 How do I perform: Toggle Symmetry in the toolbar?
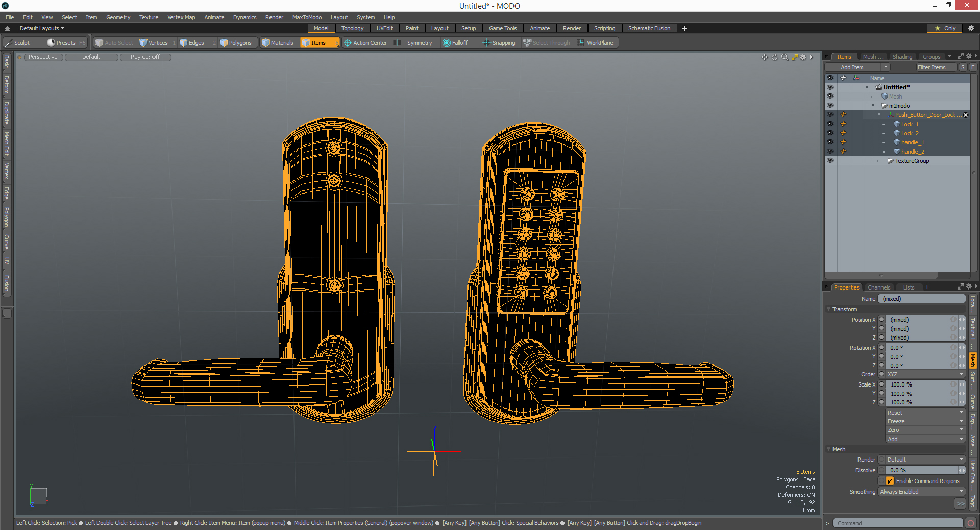tap(414, 43)
